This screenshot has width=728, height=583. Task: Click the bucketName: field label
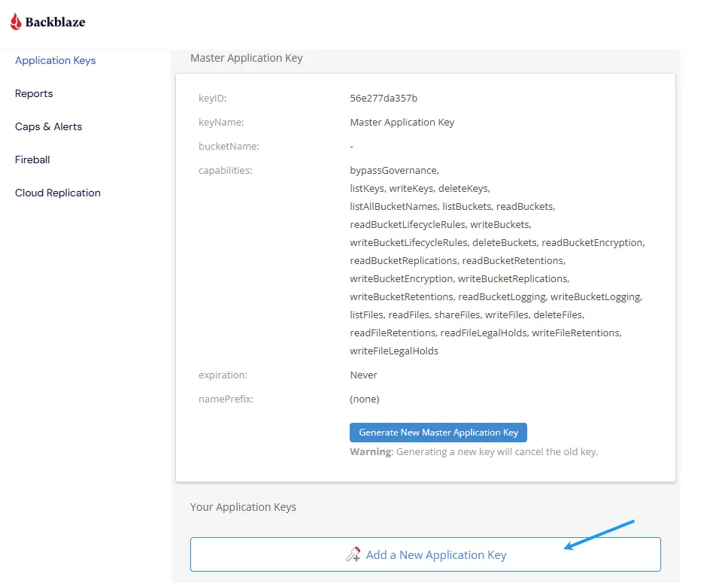[x=229, y=147]
